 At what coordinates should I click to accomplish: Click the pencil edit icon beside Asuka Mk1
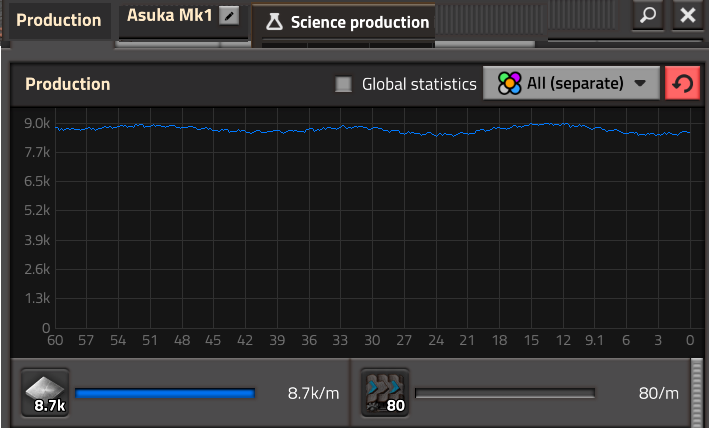231,16
